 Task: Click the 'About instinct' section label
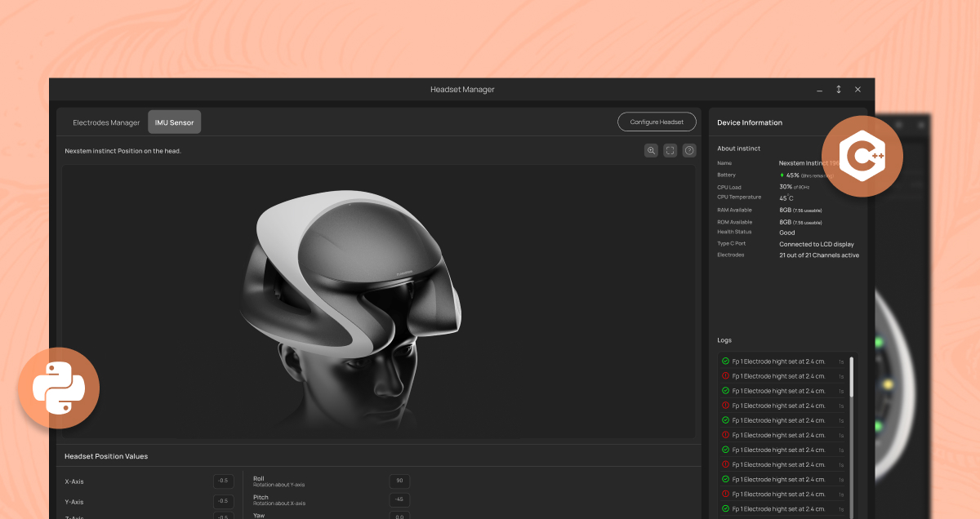(739, 149)
